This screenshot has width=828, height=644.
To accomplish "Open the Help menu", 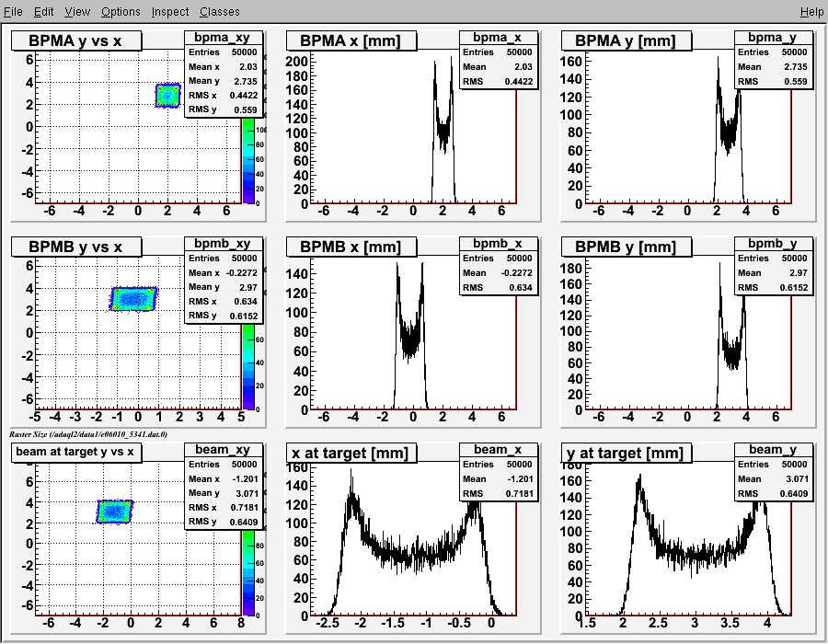I will click(811, 12).
